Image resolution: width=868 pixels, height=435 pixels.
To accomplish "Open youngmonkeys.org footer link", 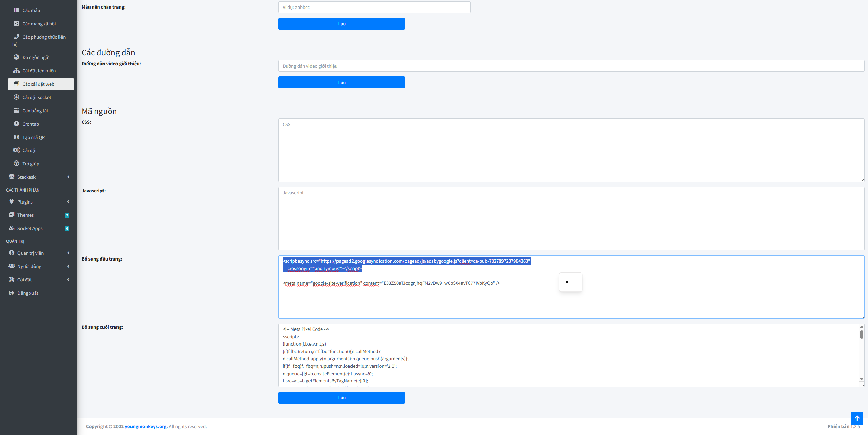I will tap(146, 426).
